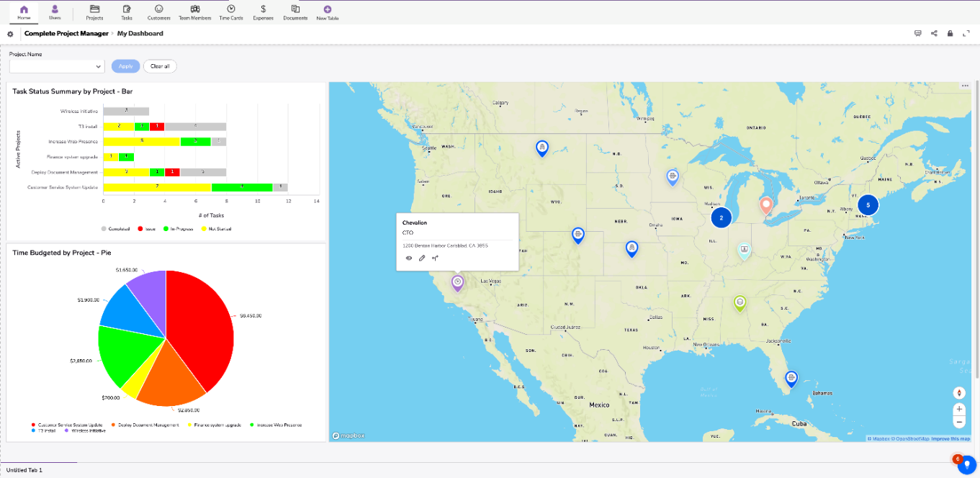The image size is (980, 478).
Task: Click the lock icon in header
Action: pos(950,33)
